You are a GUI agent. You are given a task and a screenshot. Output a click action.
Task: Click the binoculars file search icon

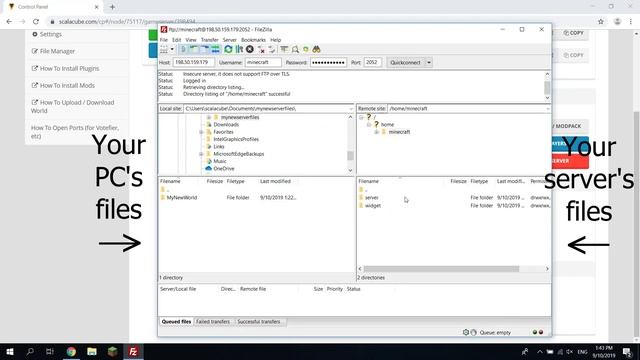click(x=316, y=50)
